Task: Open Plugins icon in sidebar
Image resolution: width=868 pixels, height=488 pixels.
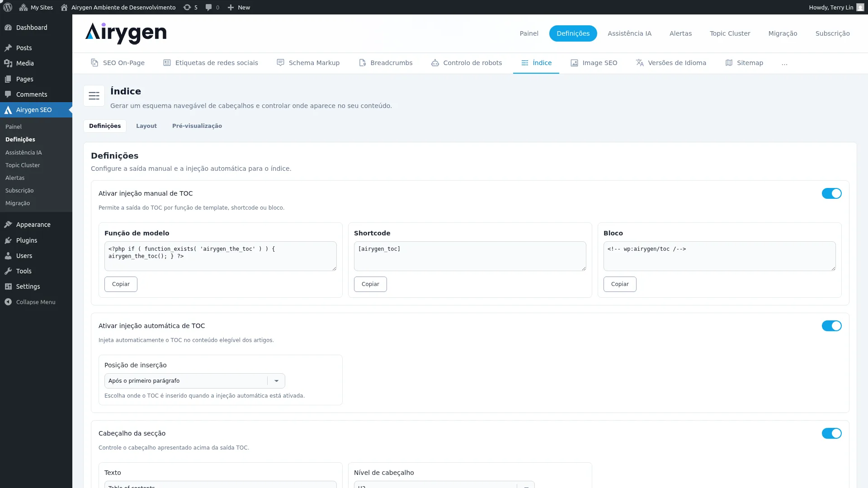Action: [8, 240]
